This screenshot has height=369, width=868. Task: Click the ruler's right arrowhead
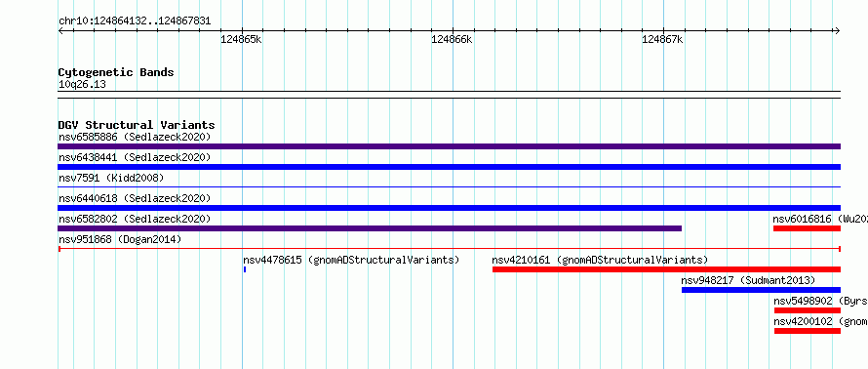coord(838,30)
